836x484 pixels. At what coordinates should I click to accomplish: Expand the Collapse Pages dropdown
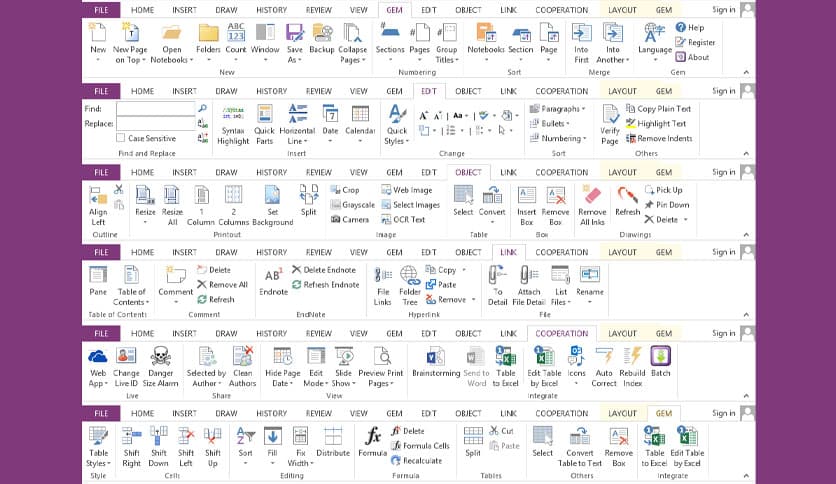click(x=363, y=60)
